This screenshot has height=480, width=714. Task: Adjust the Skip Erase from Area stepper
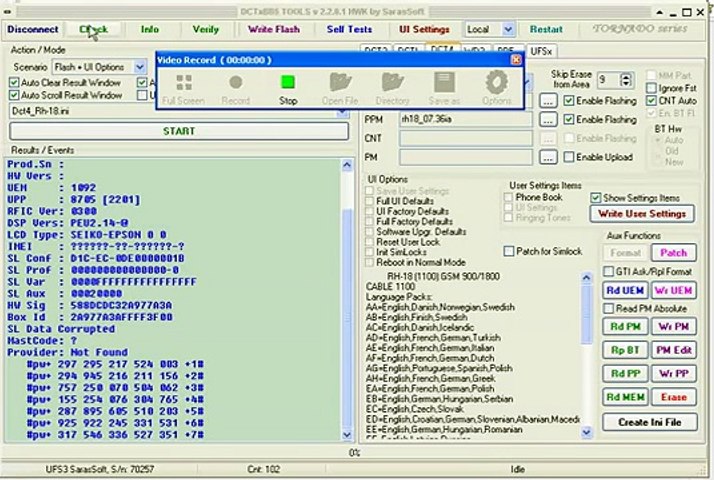(x=627, y=80)
